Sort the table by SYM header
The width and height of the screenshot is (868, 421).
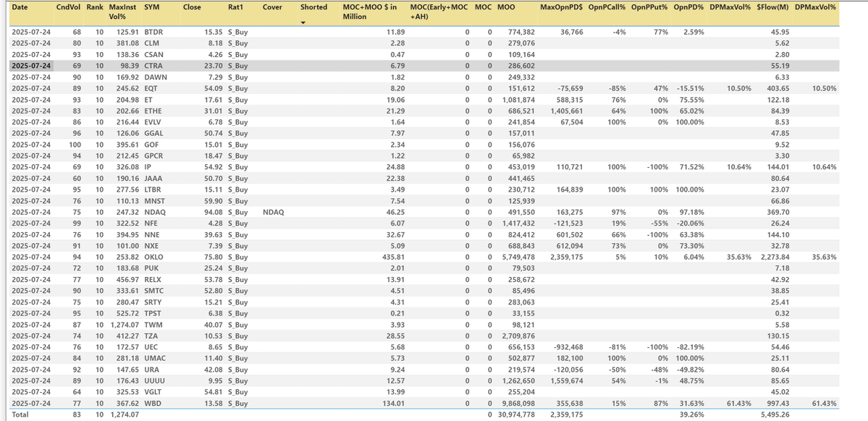pyautogui.click(x=151, y=8)
